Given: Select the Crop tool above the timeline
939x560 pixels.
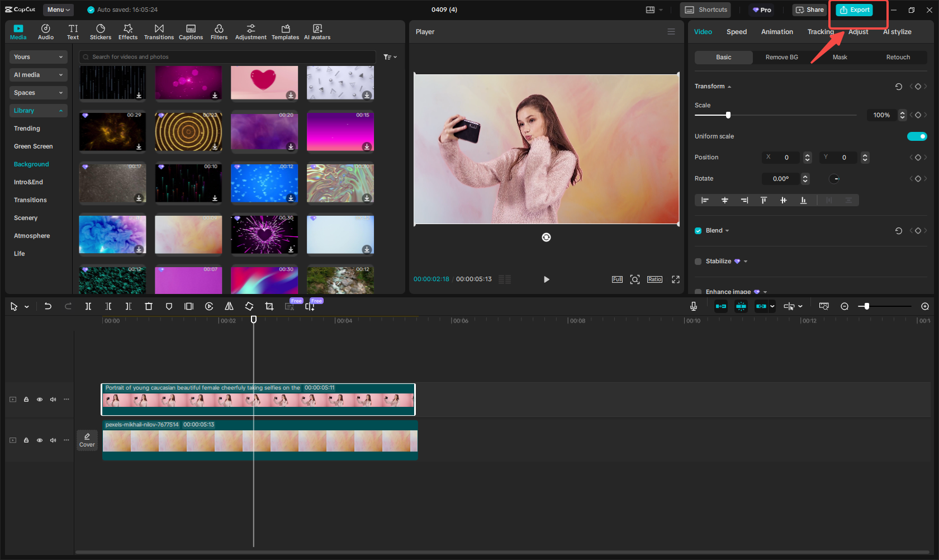Looking at the screenshot, I should coord(269,306).
